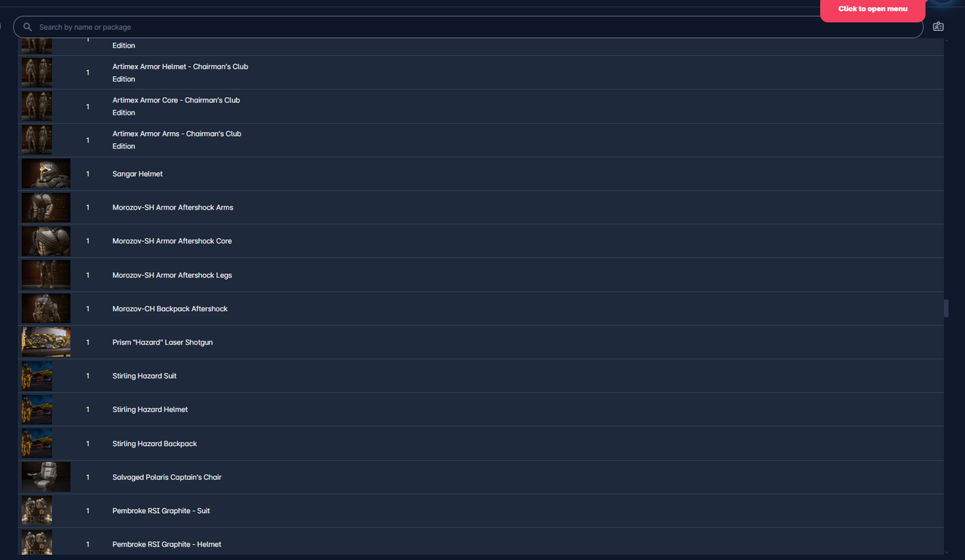Open the Stirling Hazard Helmet thumbnail
The width and height of the screenshot is (965, 560).
(x=37, y=409)
